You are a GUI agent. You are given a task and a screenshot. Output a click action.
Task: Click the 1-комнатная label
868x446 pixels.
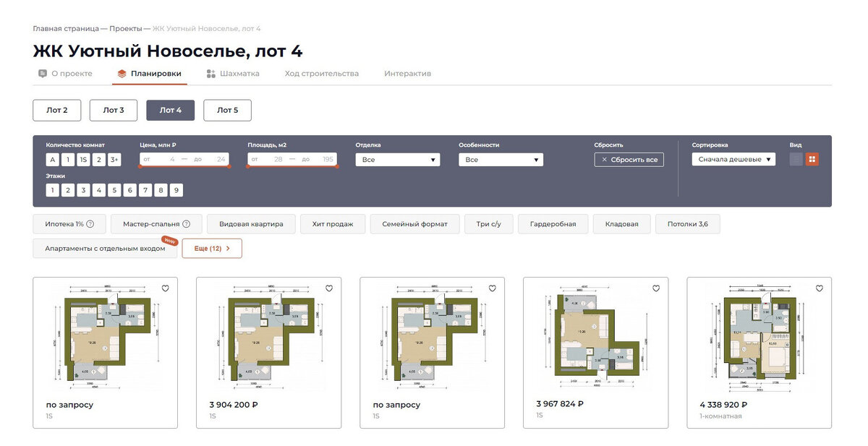tap(720, 416)
